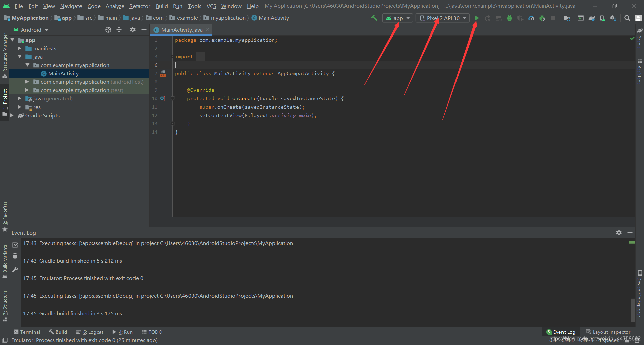Select opened file target icon in Project panel
The image size is (644, 345).
(108, 30)
